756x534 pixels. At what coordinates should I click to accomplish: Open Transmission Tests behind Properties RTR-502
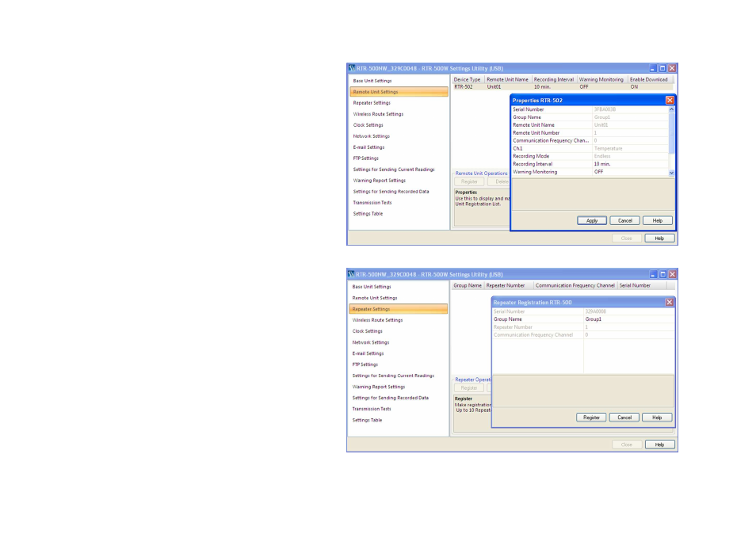pos(372,203)
